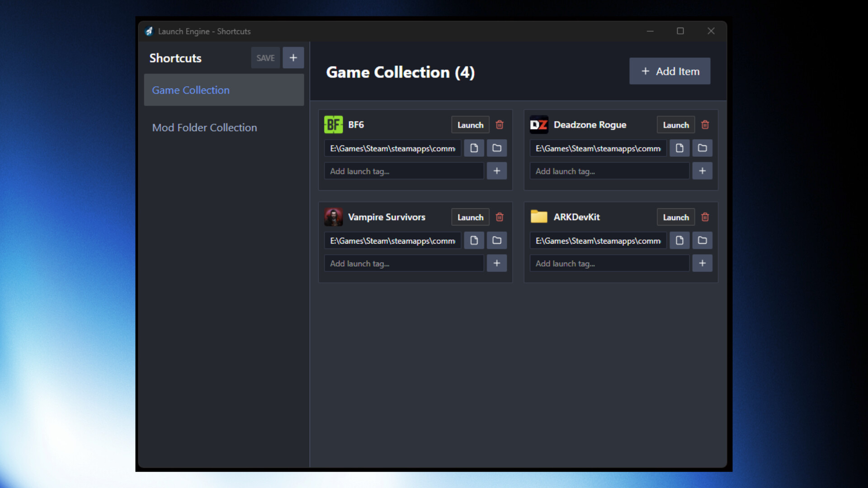Maximize the Launch Engine window
This screenshot has height=488, width=868.
pyautogui.click(x=680, y=31)
